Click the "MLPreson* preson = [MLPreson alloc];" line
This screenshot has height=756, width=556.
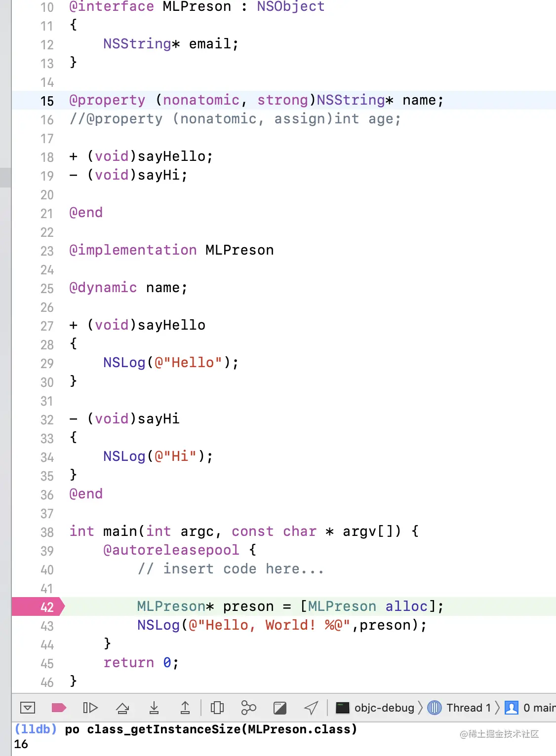pos(290,606)
